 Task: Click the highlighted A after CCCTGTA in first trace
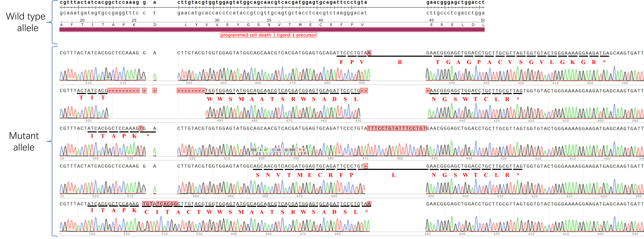pos(369,53)
